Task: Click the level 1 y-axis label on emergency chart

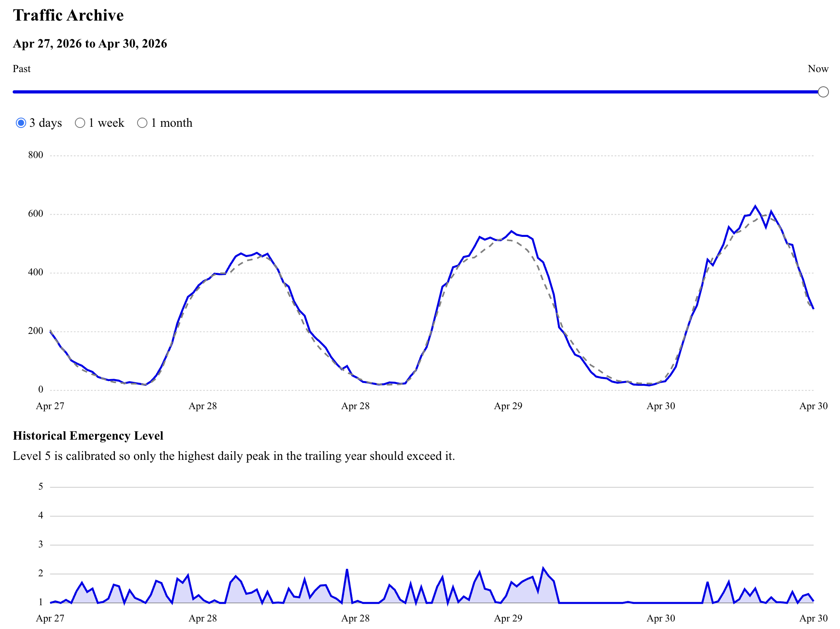Action: 40,602
